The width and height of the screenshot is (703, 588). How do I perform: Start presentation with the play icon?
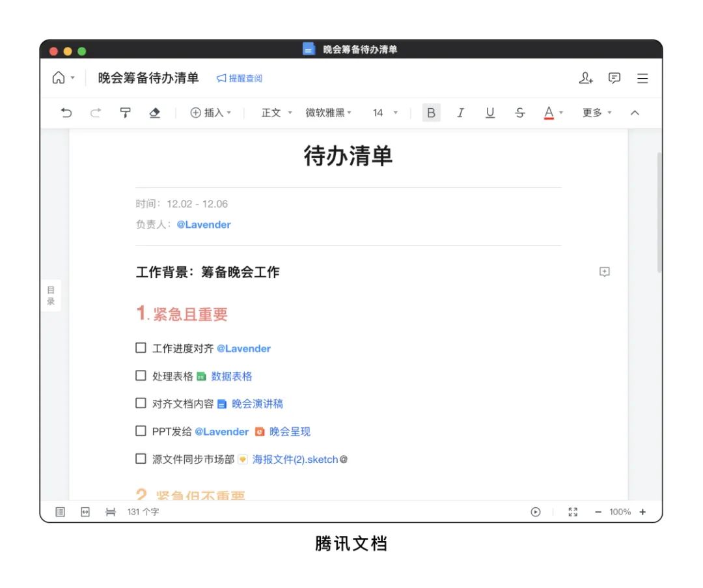[x=535, y=512]
